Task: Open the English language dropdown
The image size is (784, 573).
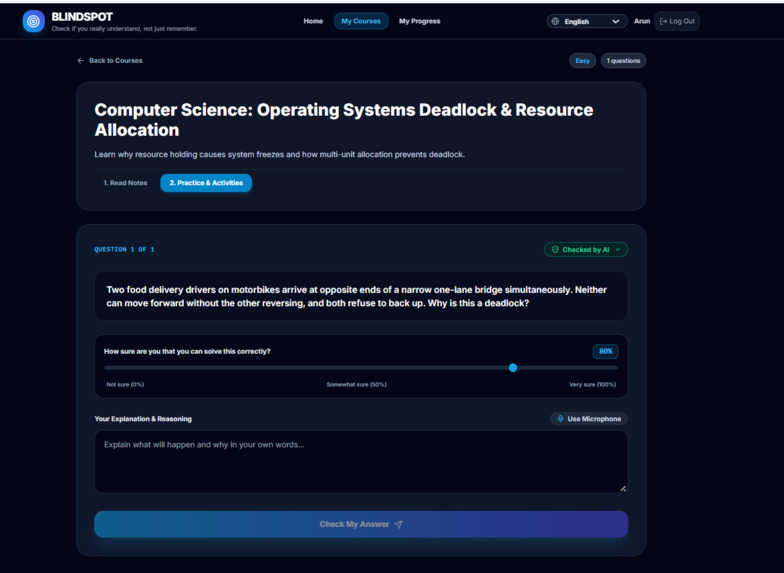Action: [x=587, y=22]
